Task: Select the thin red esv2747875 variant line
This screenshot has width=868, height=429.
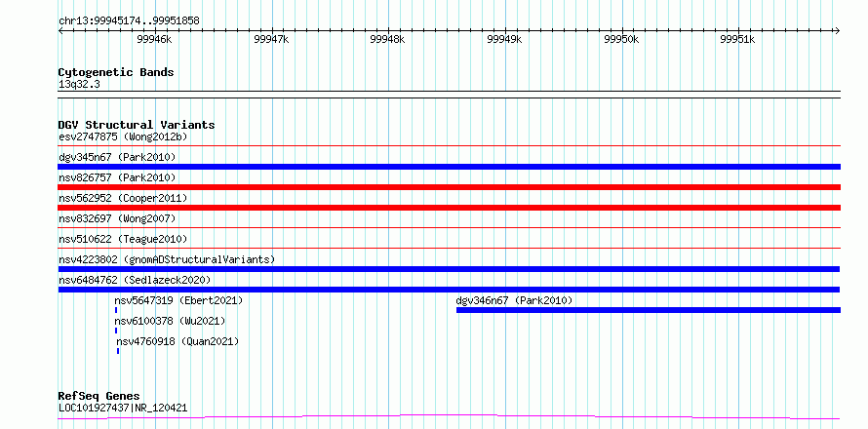Action: point(449,146)
